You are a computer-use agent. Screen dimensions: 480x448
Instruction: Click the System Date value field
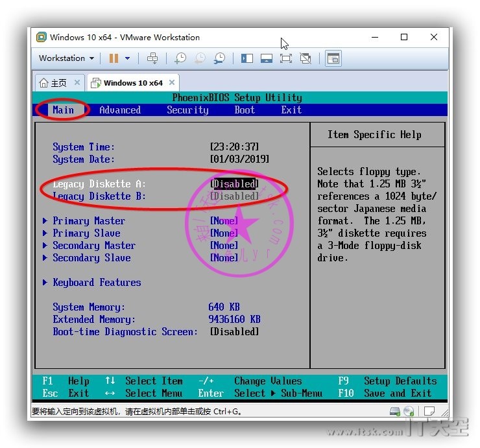point(239,159)
